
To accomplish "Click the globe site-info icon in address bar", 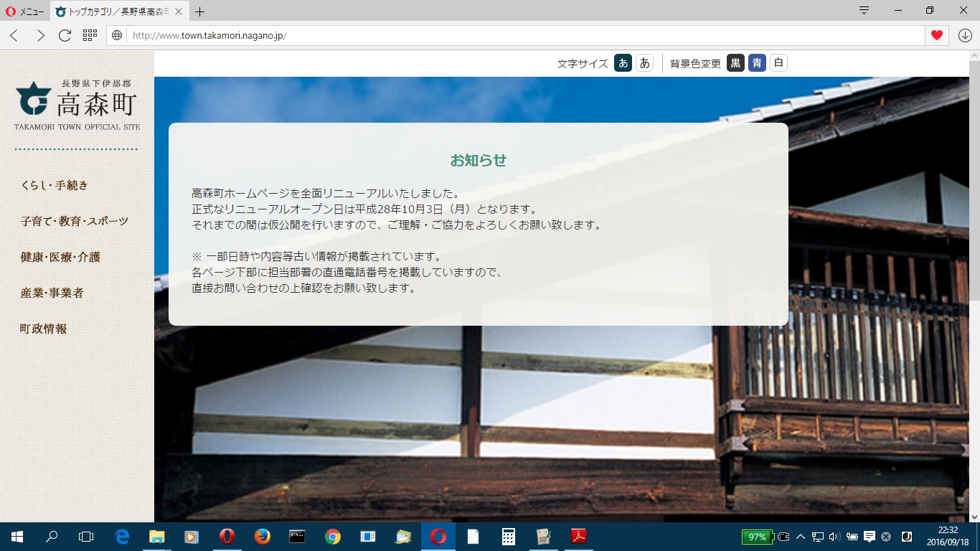I will pos(117,35).
